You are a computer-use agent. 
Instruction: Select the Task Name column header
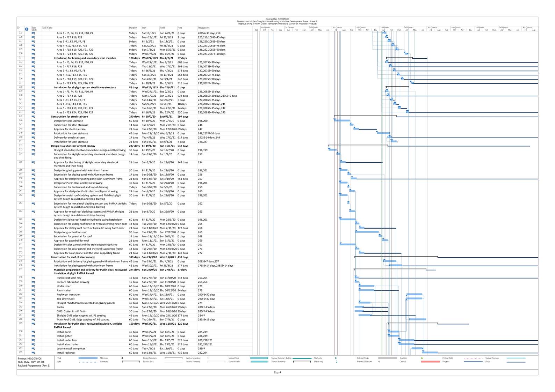[47, 28]
